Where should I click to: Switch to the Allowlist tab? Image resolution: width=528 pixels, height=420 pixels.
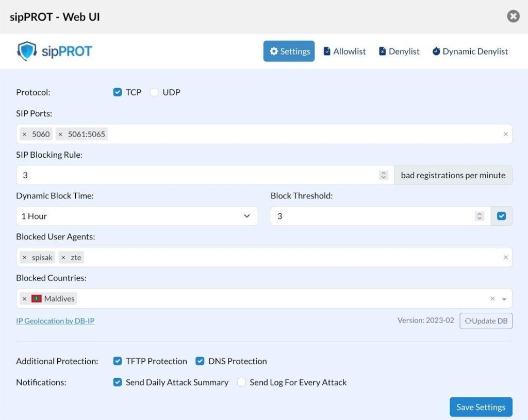pos(344,51)
